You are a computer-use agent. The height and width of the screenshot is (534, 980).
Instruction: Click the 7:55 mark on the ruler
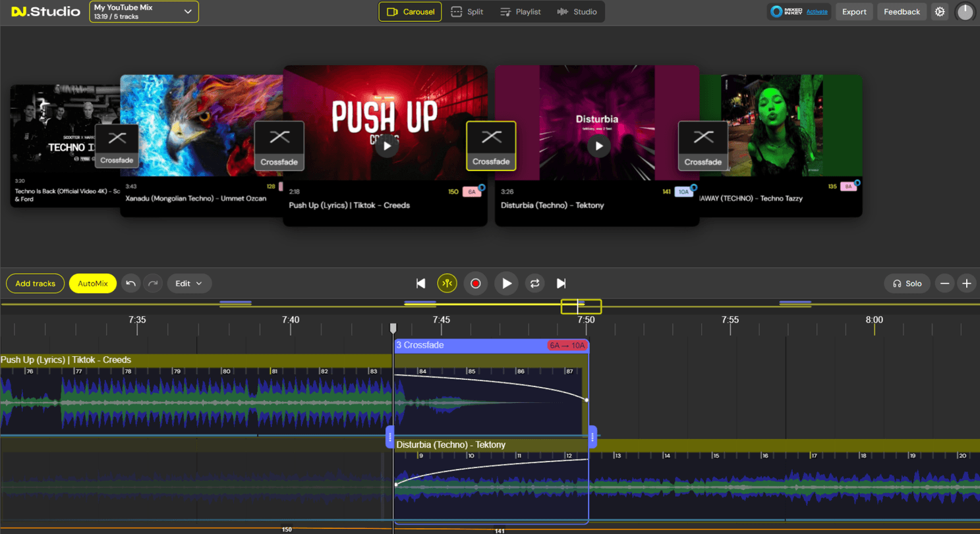coord(730,320)
